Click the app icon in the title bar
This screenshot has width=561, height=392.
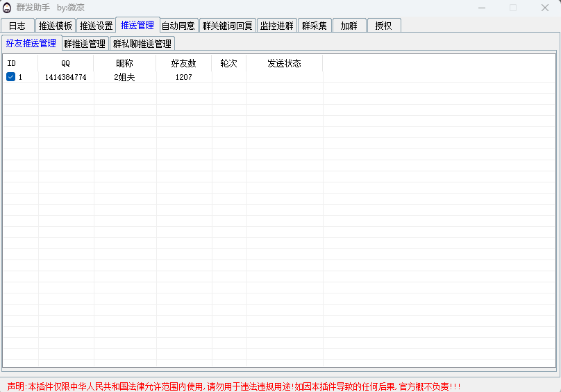[8, 8]
